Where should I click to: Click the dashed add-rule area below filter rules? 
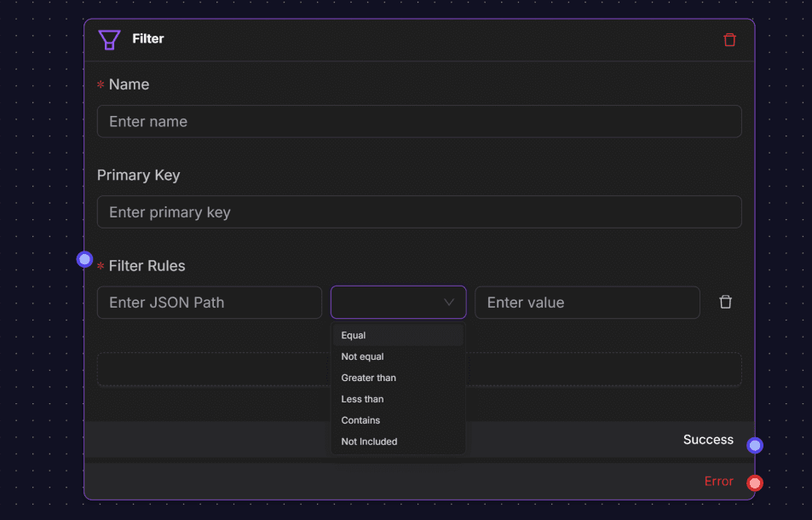coord(213,369)
